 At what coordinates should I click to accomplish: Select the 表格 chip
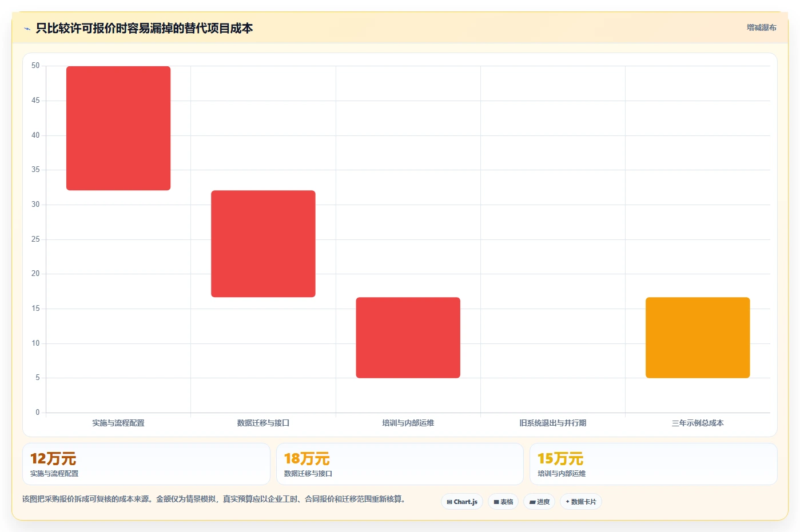click(503, 502)
